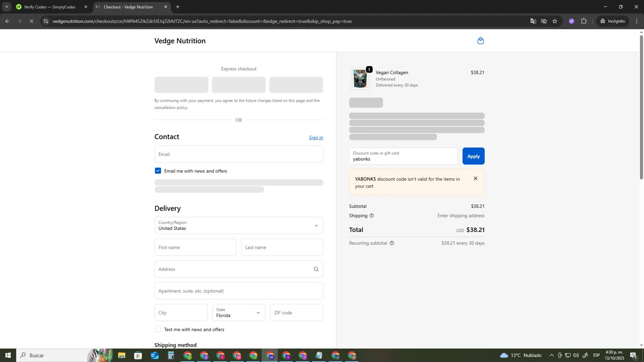Click the Recurring subtotal help icon

point(392,243)
